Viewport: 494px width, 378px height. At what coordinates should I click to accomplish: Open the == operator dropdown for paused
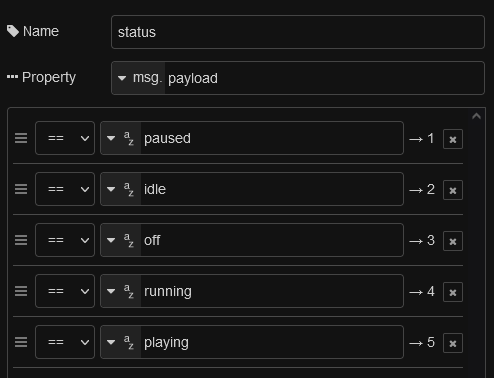coord(65,138)
